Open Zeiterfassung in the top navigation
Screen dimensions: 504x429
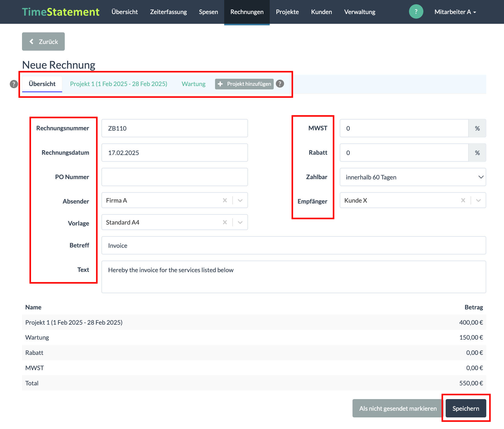(168, 12)
